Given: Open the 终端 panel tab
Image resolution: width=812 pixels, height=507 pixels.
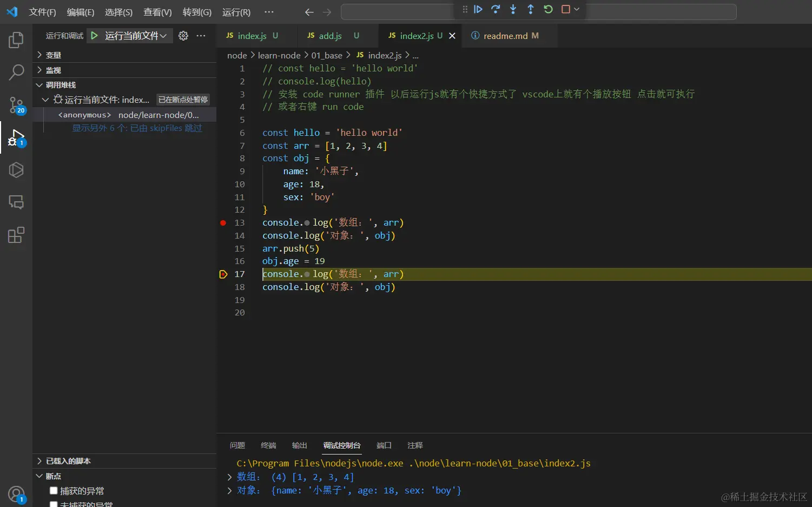Looking at the screenshot, I should coord(268,445).
